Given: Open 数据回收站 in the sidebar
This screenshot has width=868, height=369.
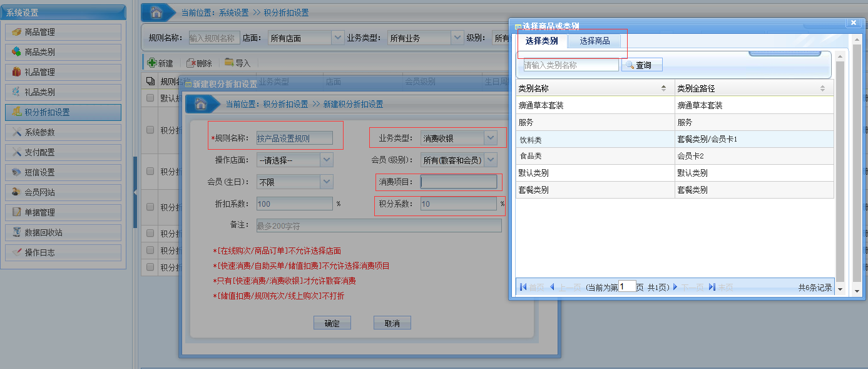Looking at the screenshot, I should point(63,232).
